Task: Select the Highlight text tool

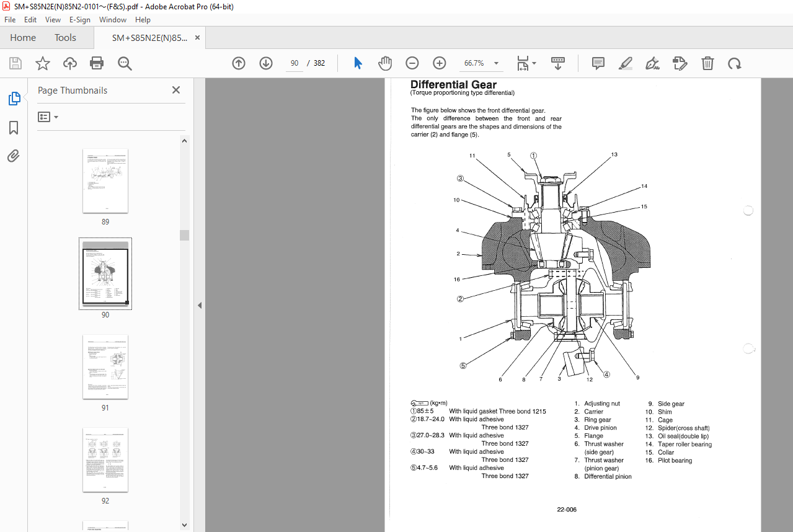Action: click(626, 63)
